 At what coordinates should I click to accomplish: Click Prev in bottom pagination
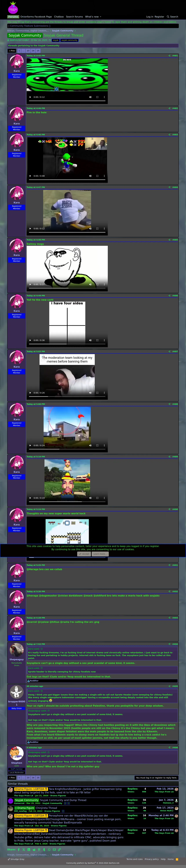click(12, 778)
